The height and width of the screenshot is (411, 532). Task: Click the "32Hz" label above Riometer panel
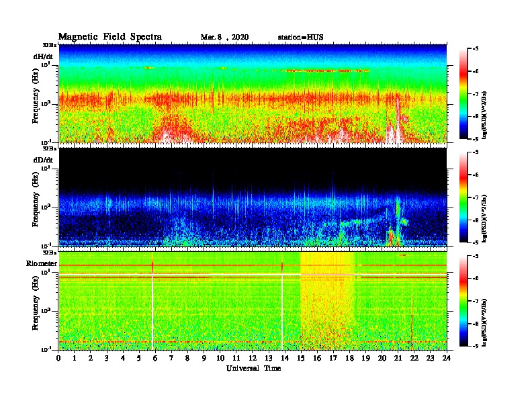[x=49, y=253]
